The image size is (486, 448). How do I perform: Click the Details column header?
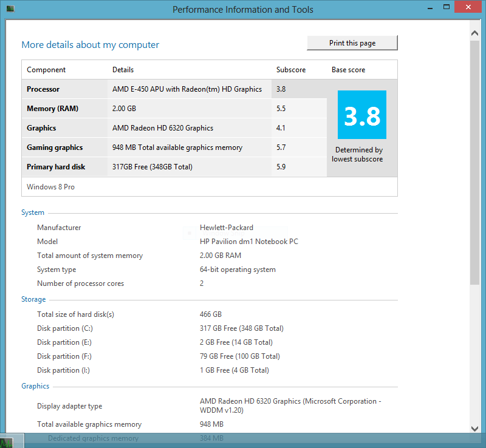pyautogui.click(x=123, y=70)
